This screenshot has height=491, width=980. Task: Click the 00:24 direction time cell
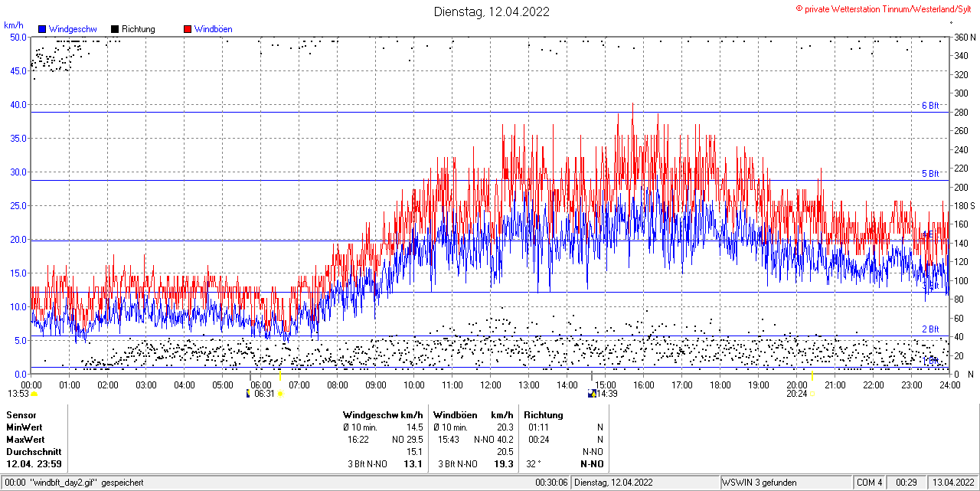tap(539, 440)
